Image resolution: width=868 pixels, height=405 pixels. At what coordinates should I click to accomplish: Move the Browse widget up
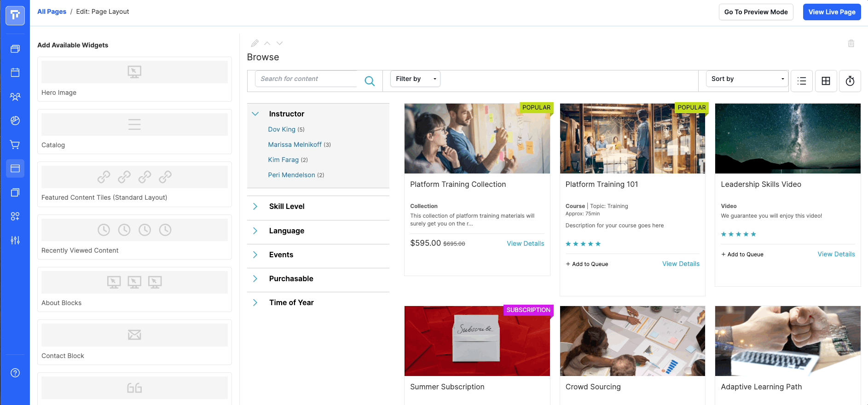267,43
